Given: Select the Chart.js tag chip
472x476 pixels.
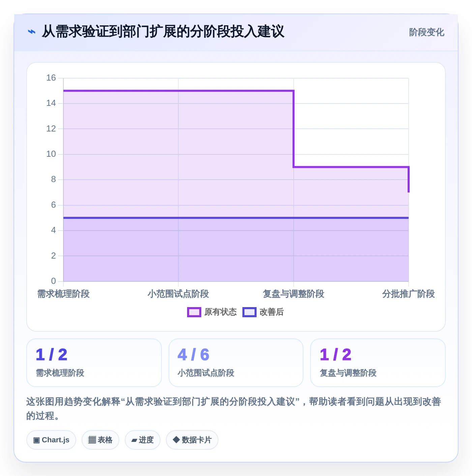Looking at the screenshot, I should click(x=51, y=440).
